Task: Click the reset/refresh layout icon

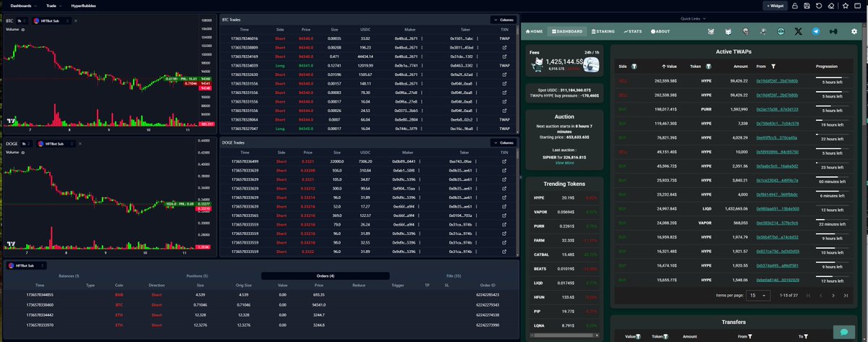Action: pyautogui.click(x=819, y=5)
